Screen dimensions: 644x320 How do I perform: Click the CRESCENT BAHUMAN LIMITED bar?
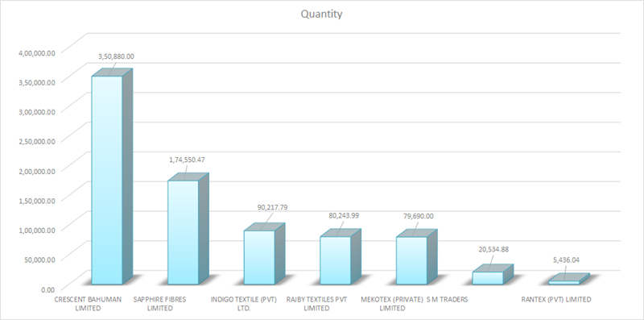[x=112, y=177]
